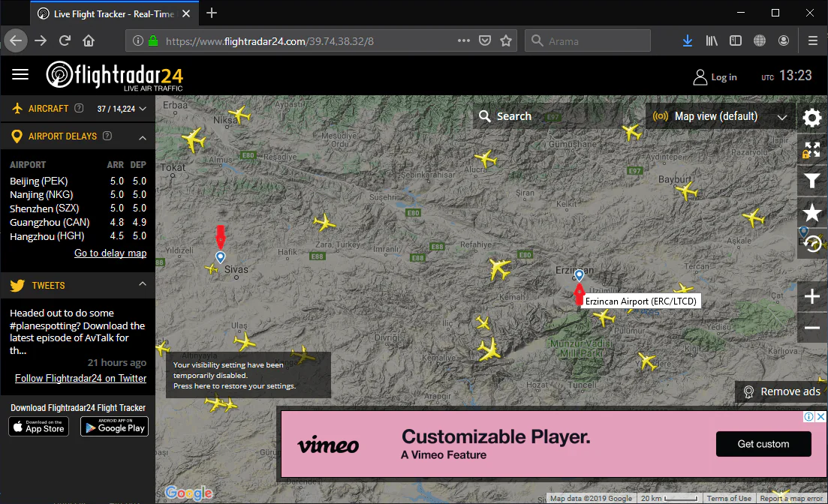Zoom in the map with plus button
This screenshot has height=504, width=828.
(811, 297)
